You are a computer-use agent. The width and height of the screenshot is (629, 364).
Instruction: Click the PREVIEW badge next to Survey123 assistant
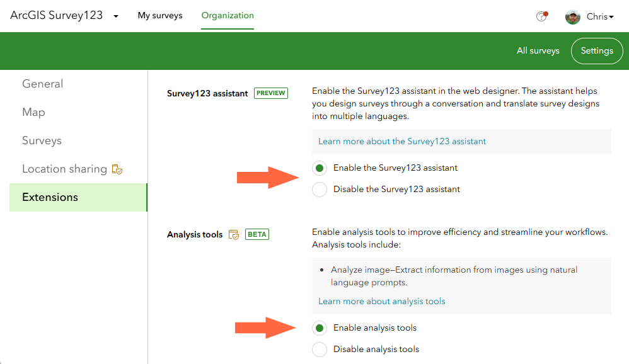tap(270, 93)
